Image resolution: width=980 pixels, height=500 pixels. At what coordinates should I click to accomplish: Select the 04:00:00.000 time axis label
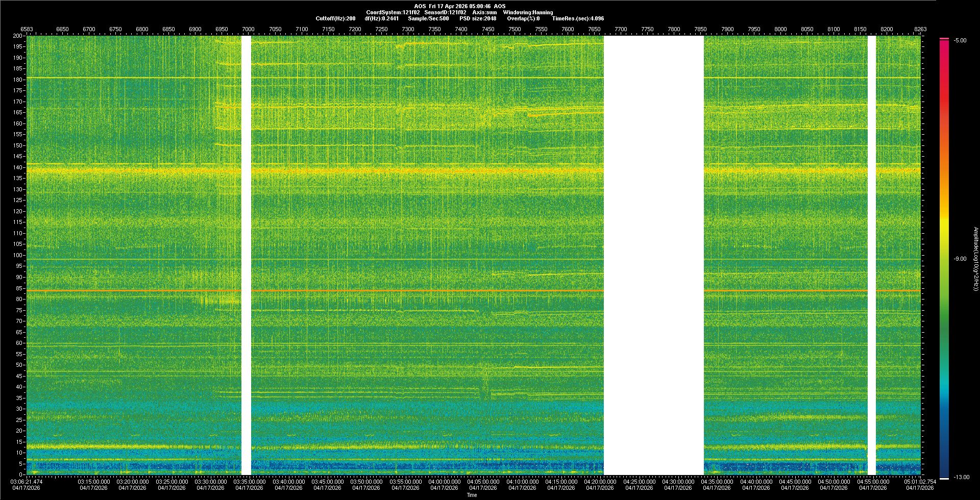[x=444, y=482]
